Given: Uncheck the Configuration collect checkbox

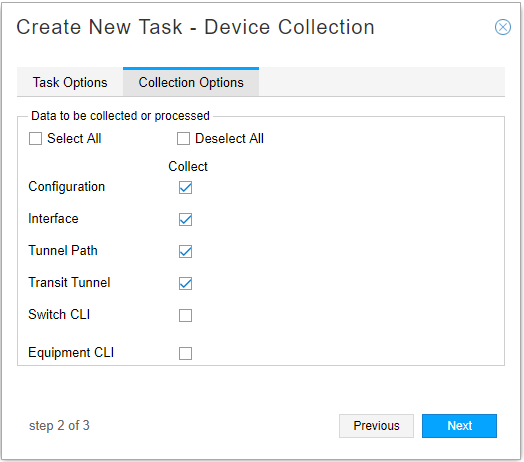Looking at the screenshot, I should 185,188.
